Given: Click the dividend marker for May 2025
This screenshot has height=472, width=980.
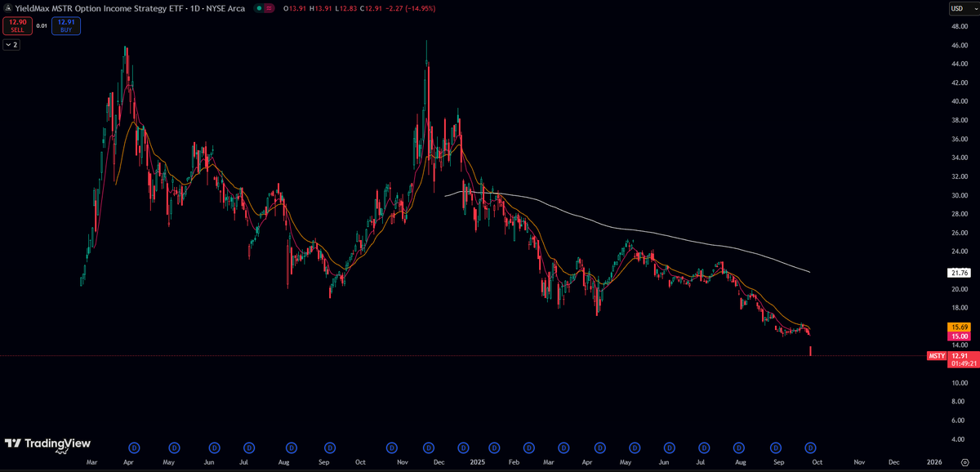Looking at the screenshot, I should pos(635,448).
